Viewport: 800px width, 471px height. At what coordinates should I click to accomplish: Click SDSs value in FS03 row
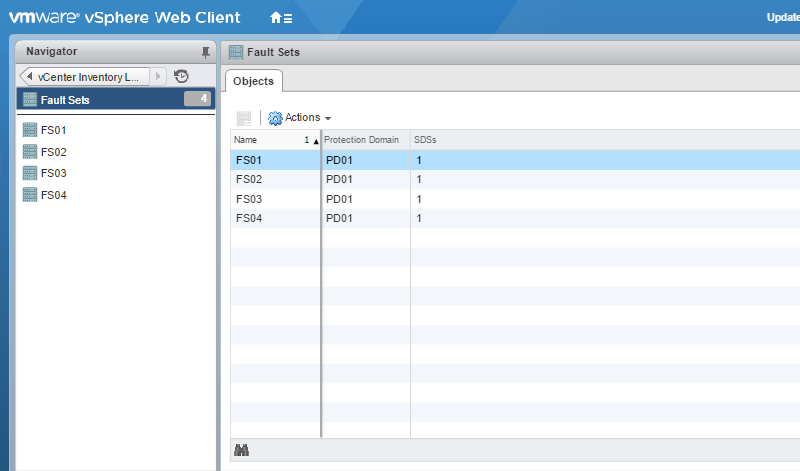[419, 199]
